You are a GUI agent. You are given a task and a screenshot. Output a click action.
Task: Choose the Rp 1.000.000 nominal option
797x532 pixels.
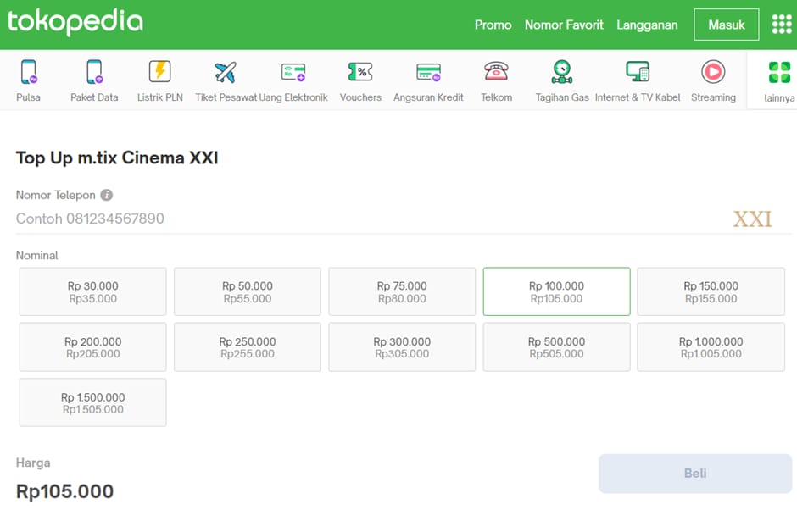point(711,347)
